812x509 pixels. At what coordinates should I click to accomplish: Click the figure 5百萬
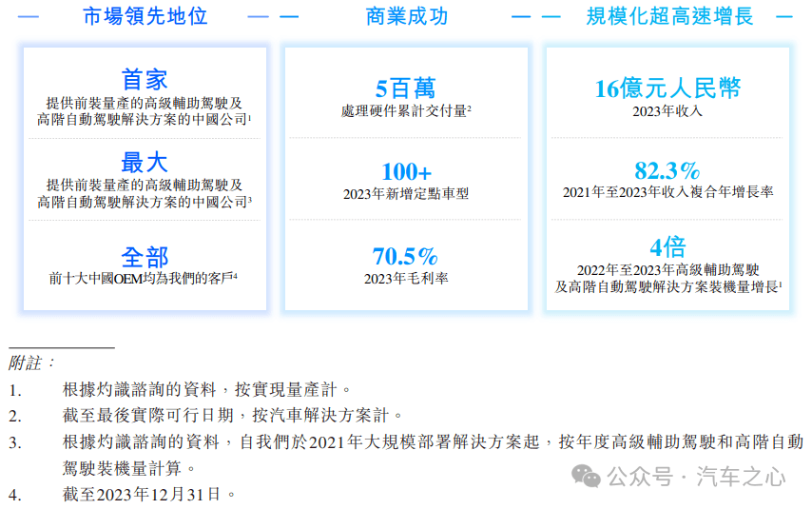pos(405,88)
